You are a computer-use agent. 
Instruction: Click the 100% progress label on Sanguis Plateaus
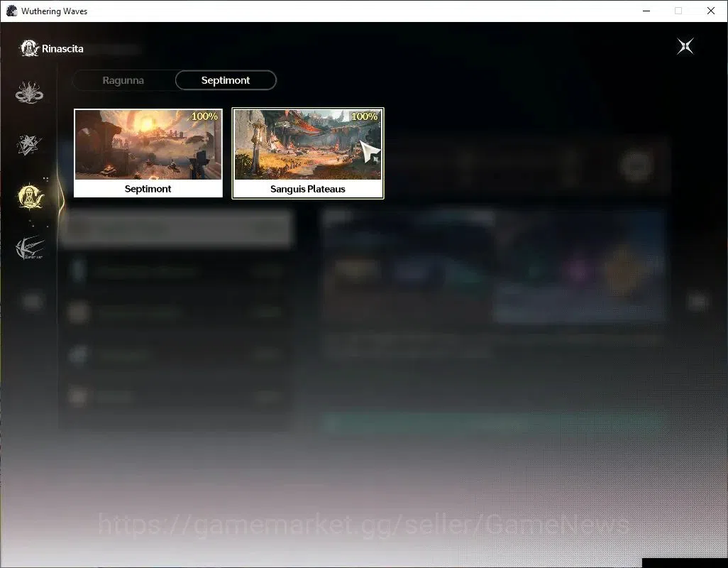(364, 116)
